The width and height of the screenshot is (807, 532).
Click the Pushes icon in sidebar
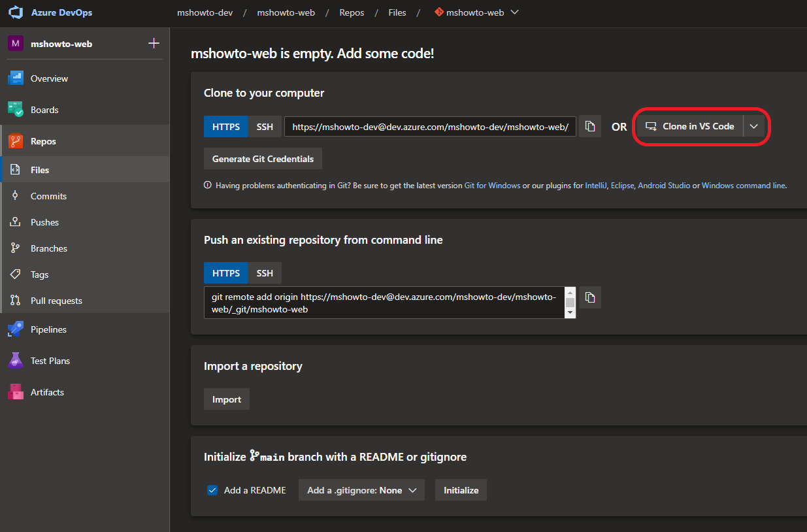pyautogui.click(x=15, y=222)
